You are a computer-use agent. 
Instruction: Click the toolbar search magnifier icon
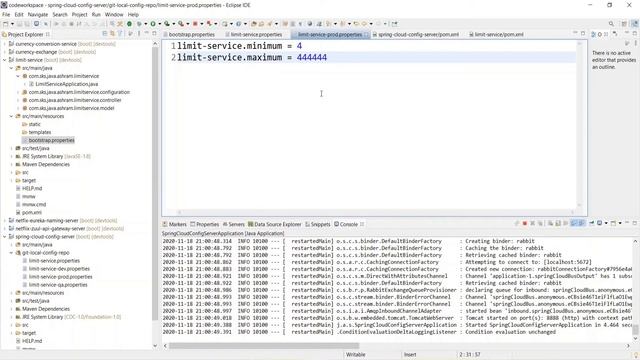(x=611, y=24)
